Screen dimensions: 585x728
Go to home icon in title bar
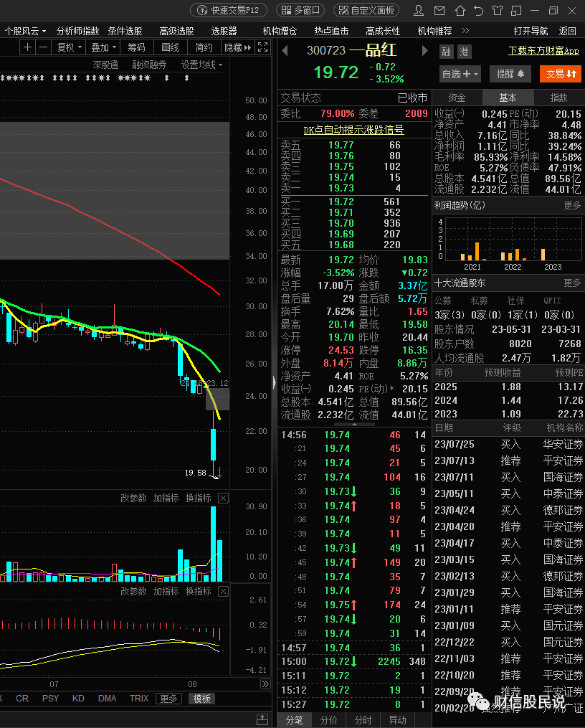460,10
